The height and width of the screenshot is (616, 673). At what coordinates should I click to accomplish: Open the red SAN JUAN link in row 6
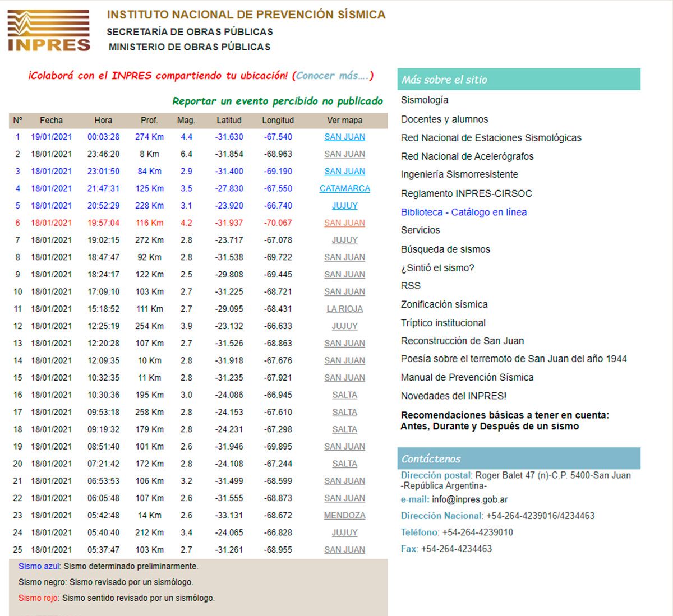(344, 223)
